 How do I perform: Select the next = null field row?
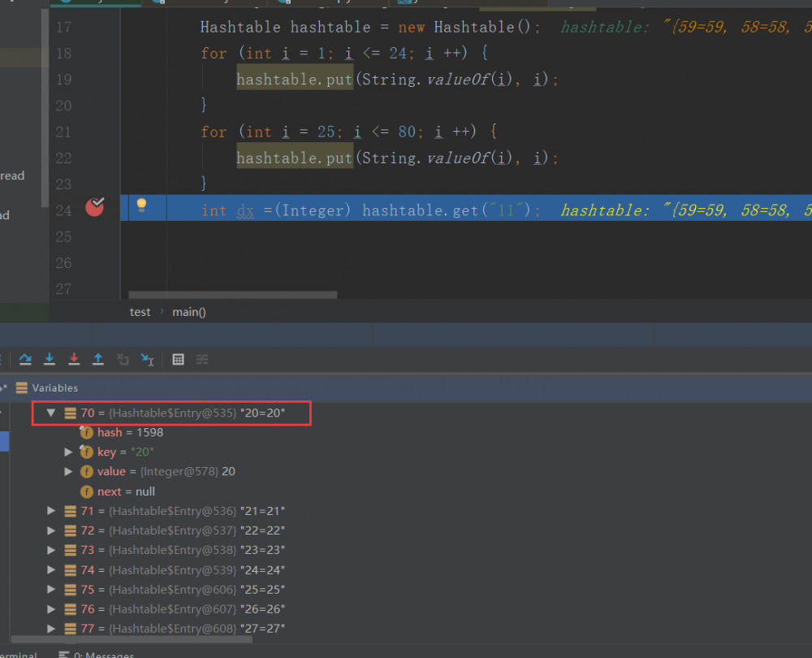click(x=126, y=491)
